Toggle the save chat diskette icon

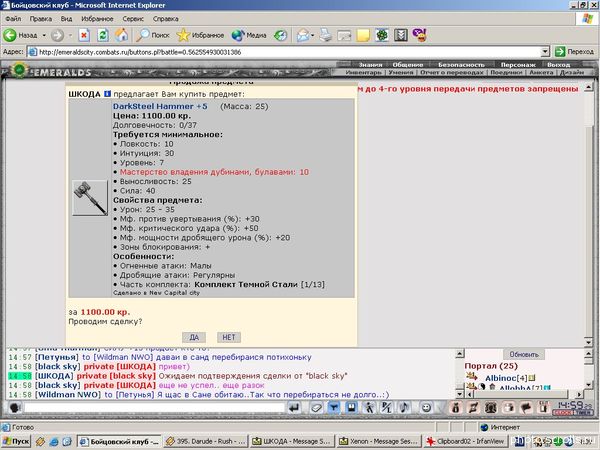coord(351,408)
